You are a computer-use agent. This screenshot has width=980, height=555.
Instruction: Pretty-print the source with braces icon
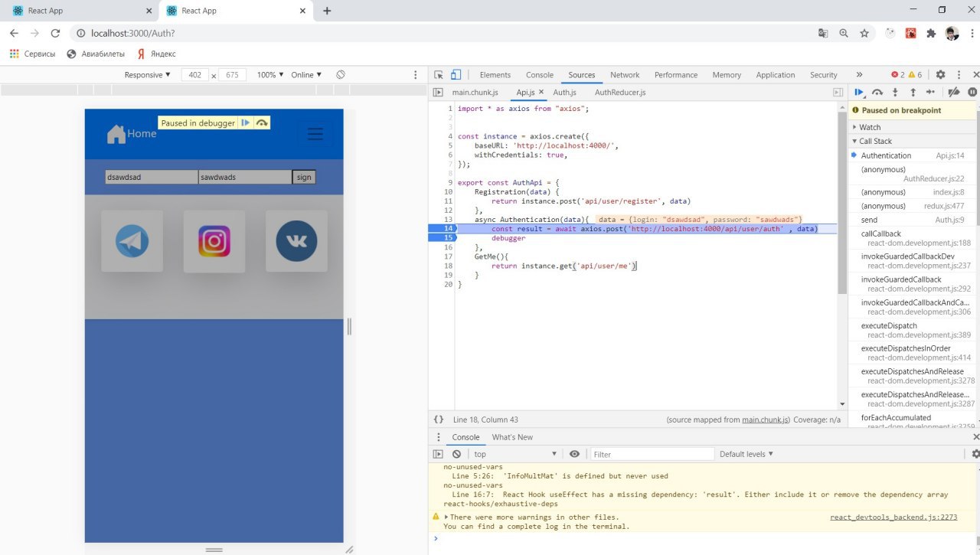coord(439,420)
